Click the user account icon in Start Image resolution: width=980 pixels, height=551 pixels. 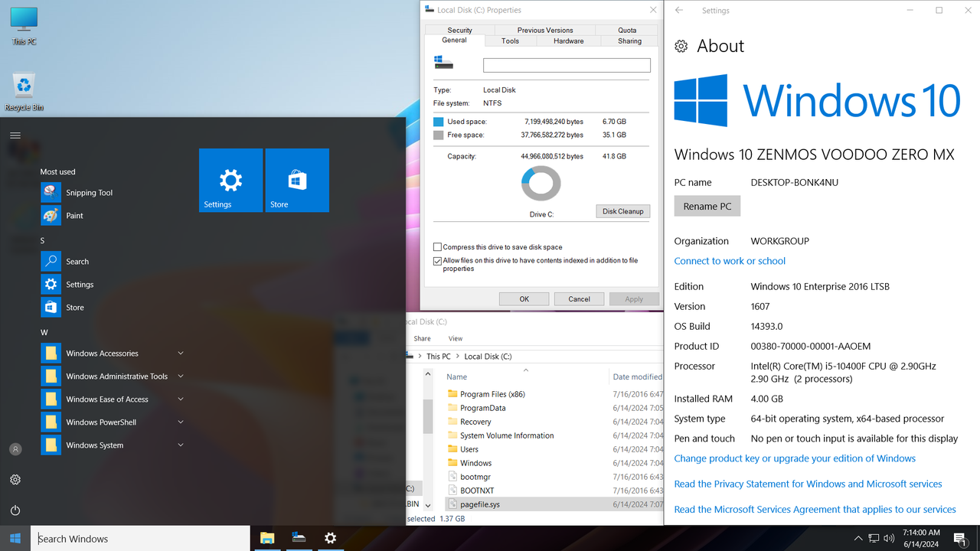tap(15, 449)
